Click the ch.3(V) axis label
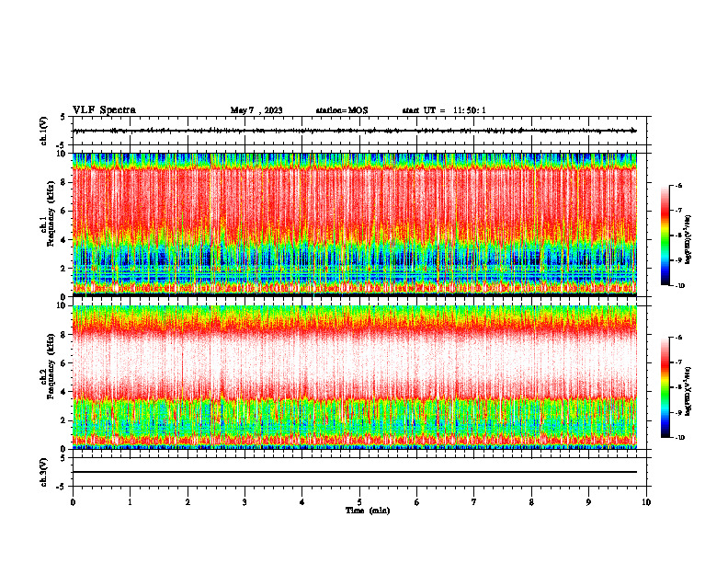The height and width of the screenshot is (563, 728). click(x=44, y=472)
